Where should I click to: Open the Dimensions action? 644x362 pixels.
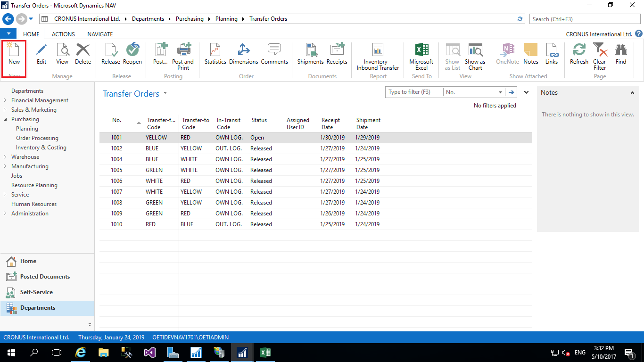[x=244, y=54]
